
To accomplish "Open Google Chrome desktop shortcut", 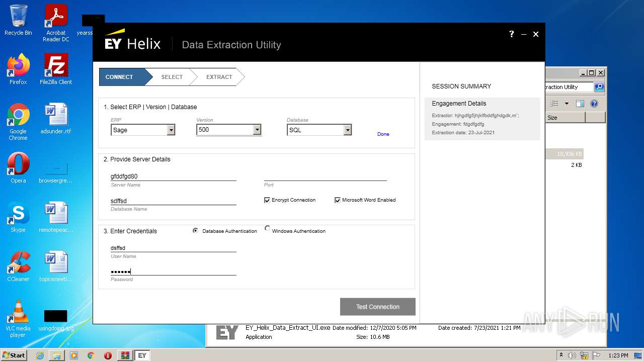I will point(18,122).
